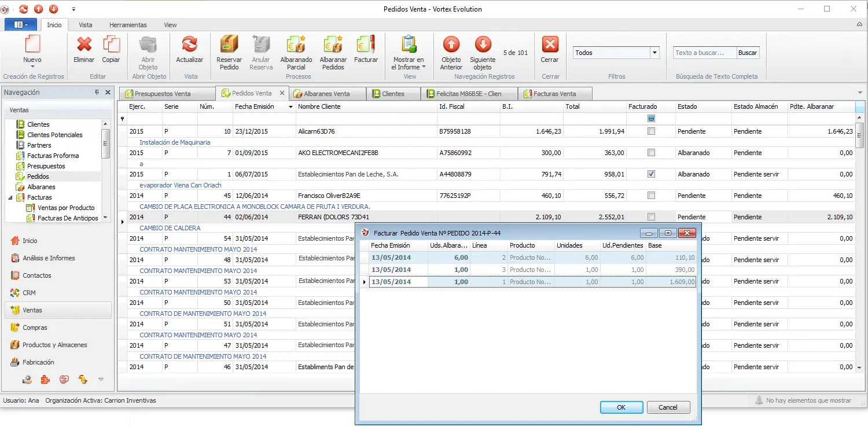Screen dimensions: 868x427
Task: Click the Albaranado Parcial icon
Action: 296,44
